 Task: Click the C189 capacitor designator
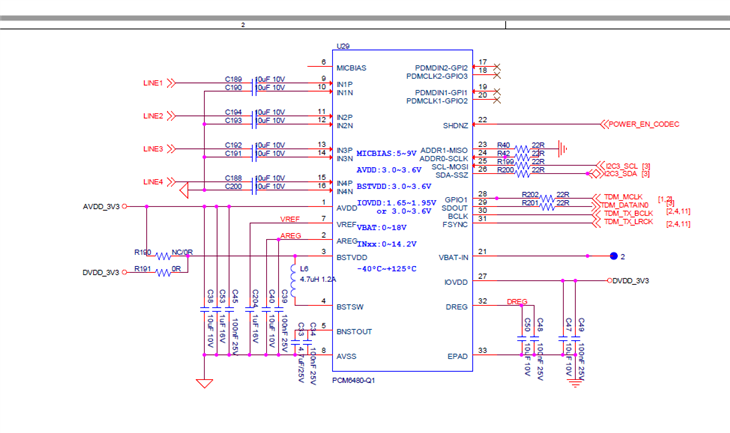(233, 79)
